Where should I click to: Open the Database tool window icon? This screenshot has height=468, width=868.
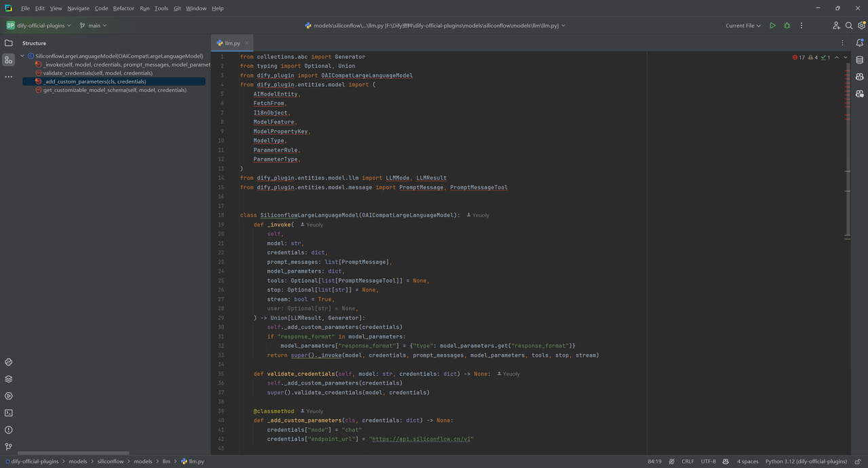coord(860,60)
